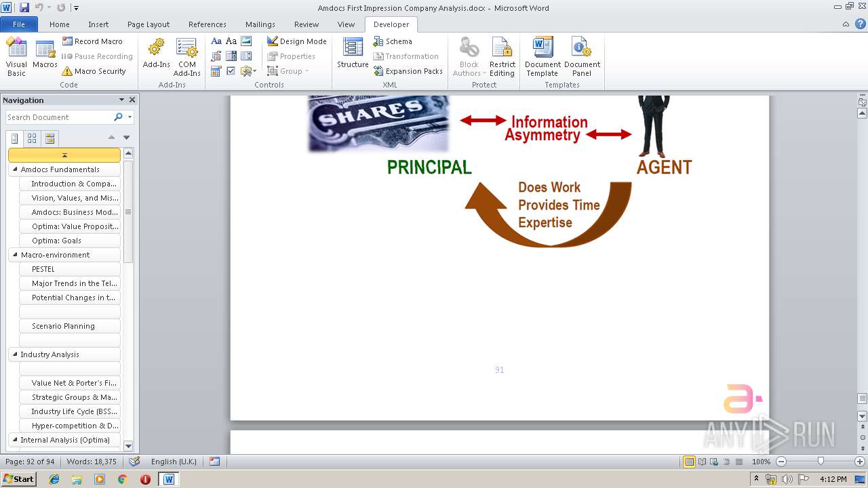The width and height of the screenshot is (868, 488).
Task: Insert Check Box content control
Action: [231, 71]
